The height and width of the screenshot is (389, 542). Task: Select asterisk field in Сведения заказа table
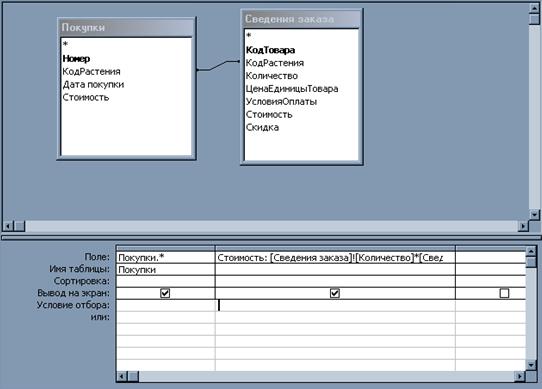tap(249, 36)
